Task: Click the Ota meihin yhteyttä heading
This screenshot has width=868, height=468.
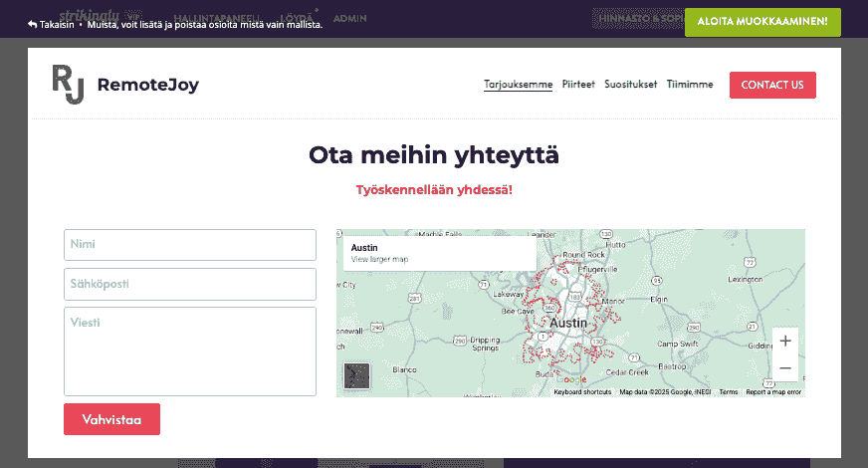Action: coord(433,155)
